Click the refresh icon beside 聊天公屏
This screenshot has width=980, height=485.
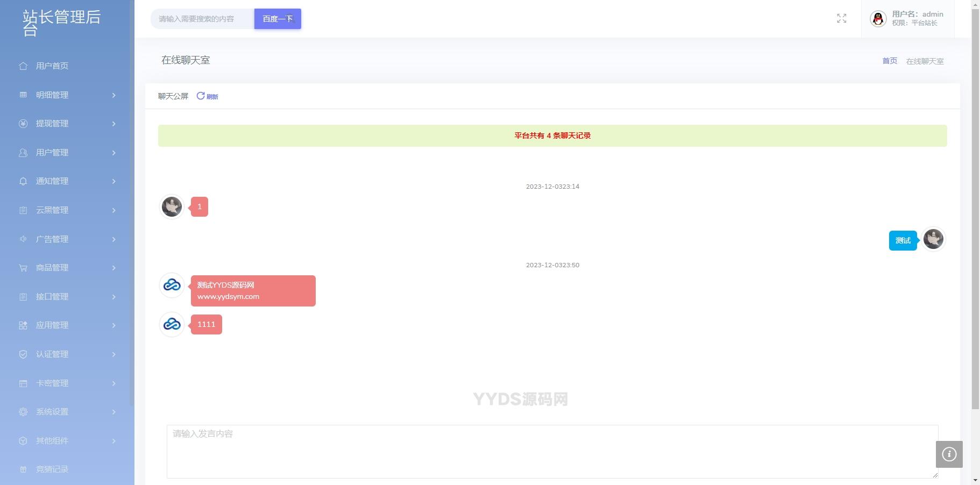(201, 96)
